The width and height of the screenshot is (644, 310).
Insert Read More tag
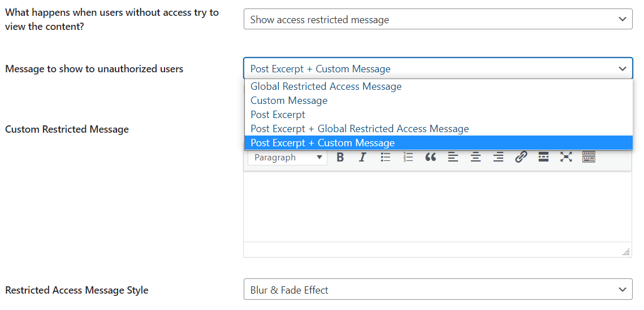(x=543, y=157)
